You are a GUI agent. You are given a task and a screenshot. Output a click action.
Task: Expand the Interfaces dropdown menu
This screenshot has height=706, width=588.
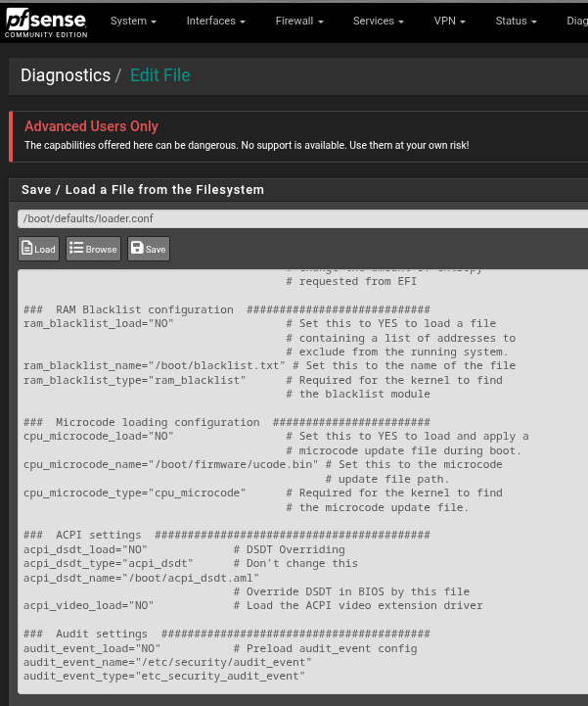(215, 21)
